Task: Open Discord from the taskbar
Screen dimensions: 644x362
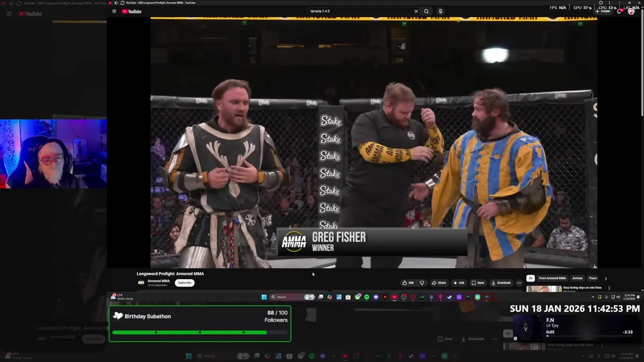Action: pyautogui.click(x=376, y=297)
